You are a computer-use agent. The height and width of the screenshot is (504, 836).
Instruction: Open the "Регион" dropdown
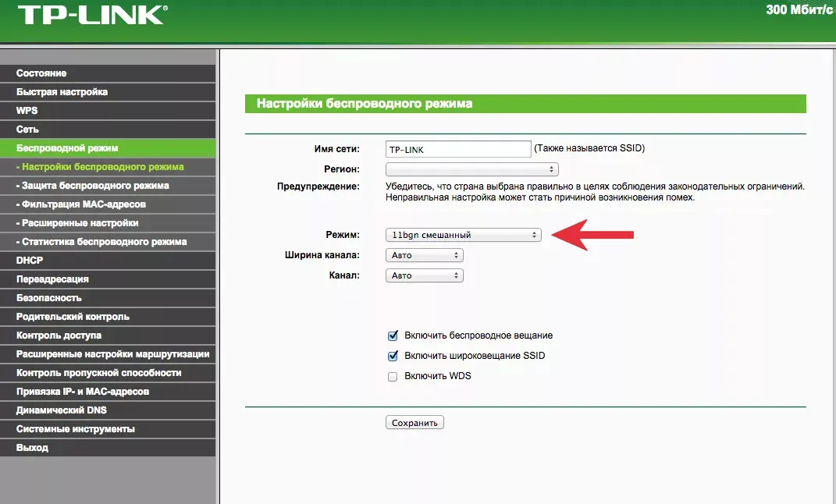click(472, 168)
